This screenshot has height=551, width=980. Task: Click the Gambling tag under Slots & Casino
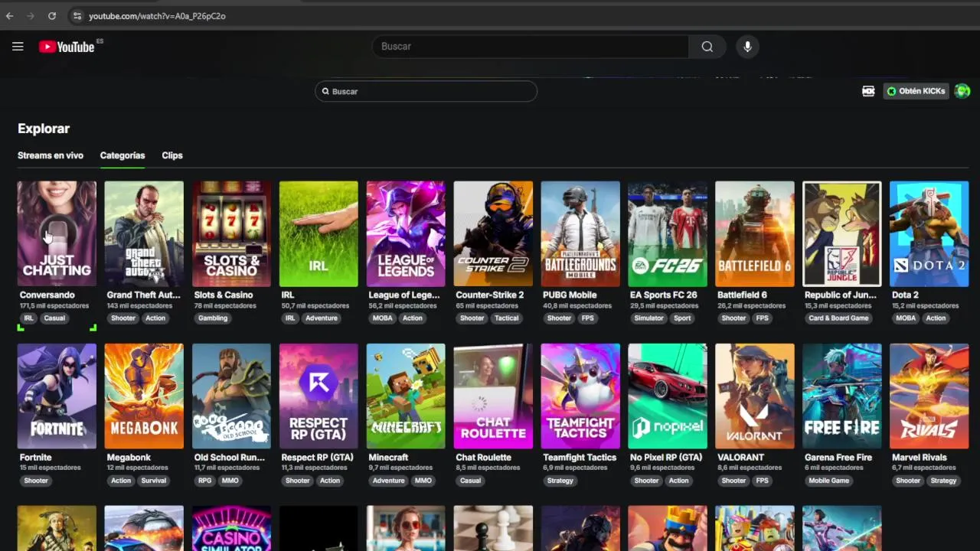pos(213,318)
